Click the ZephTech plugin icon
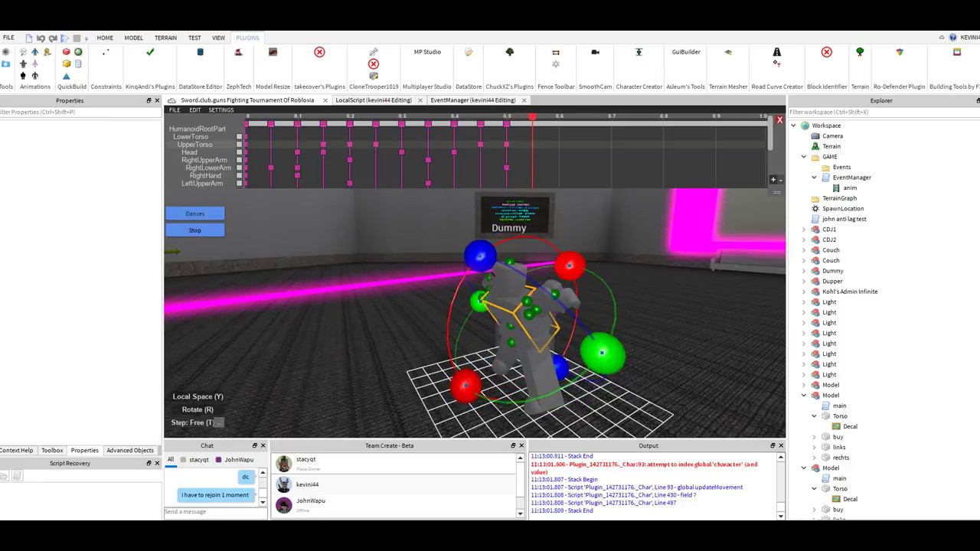Image resolution: width=980 pixels, height=551 pixels. click(x=238, y=52)
